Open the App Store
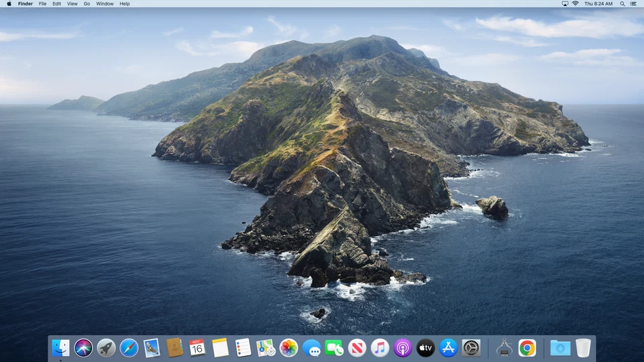Image resolution: width=644 pixels, height=362 pixels. click(448, 347)
